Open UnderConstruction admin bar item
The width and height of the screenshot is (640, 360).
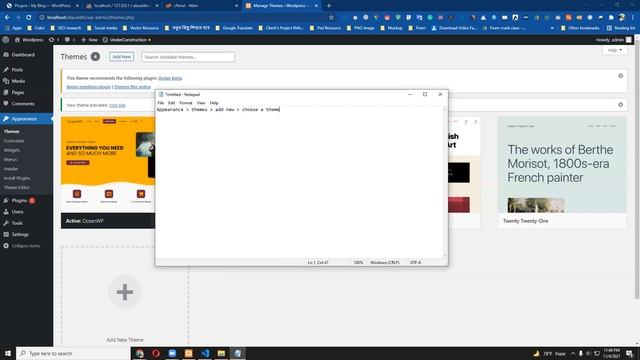pos(126,40)
